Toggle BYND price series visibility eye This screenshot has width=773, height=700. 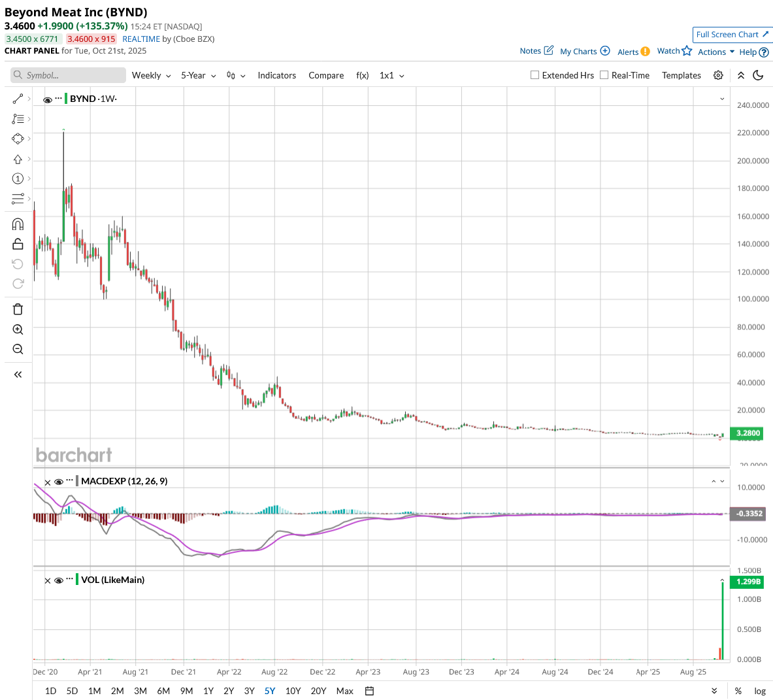coord(48,99)
